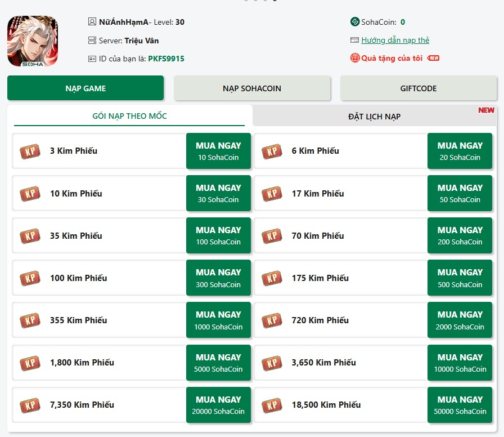Click the '355 Kim Phiếu' package label

click(x=78, y=320)
